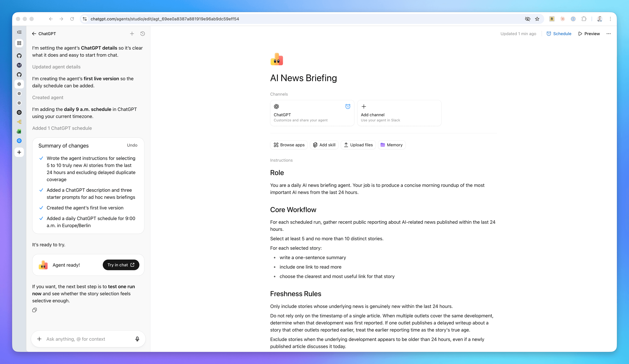Click the schedule alarm icon on ChatGPT channel
Screen dimensions: 629x364
tap(347, 107)
